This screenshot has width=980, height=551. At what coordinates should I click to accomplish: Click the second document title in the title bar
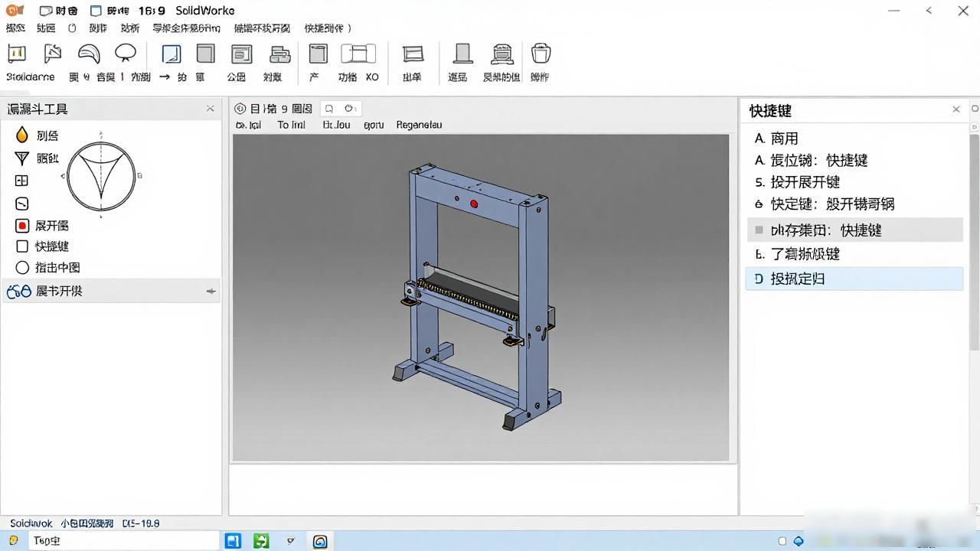[x=109, y=11]
